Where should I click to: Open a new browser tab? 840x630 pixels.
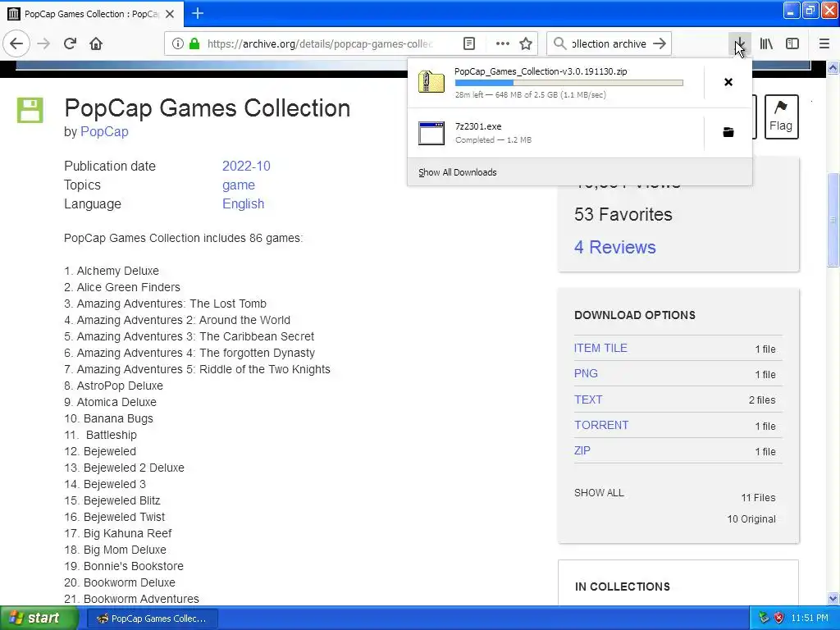point(198,13)
